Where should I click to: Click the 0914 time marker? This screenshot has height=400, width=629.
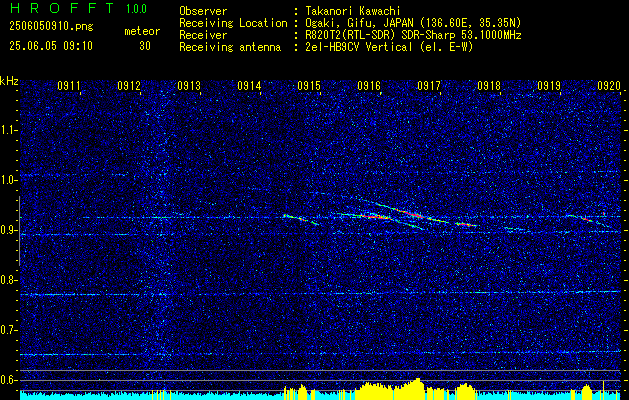pyautogui.click(x=249, y=85)
